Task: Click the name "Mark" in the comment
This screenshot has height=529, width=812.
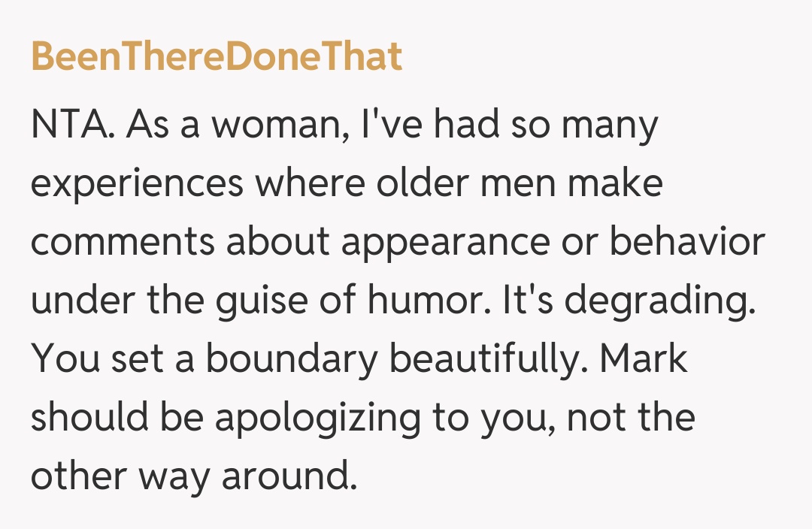Action: pos(644,359)
